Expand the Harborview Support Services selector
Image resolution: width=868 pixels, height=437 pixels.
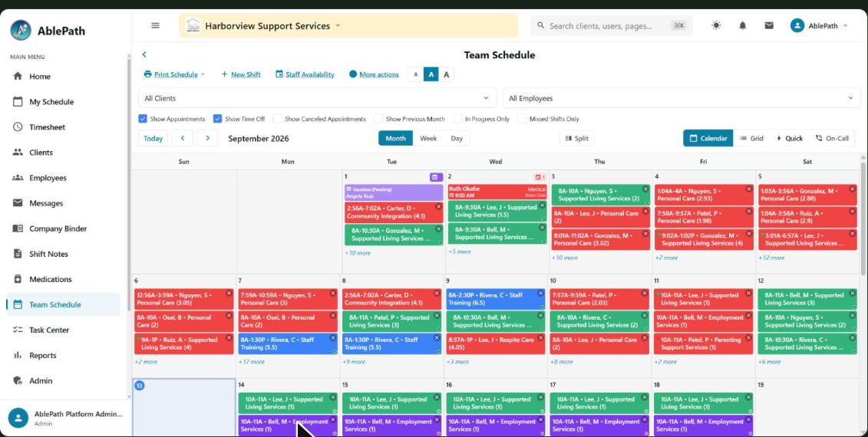tap(348, 25)
